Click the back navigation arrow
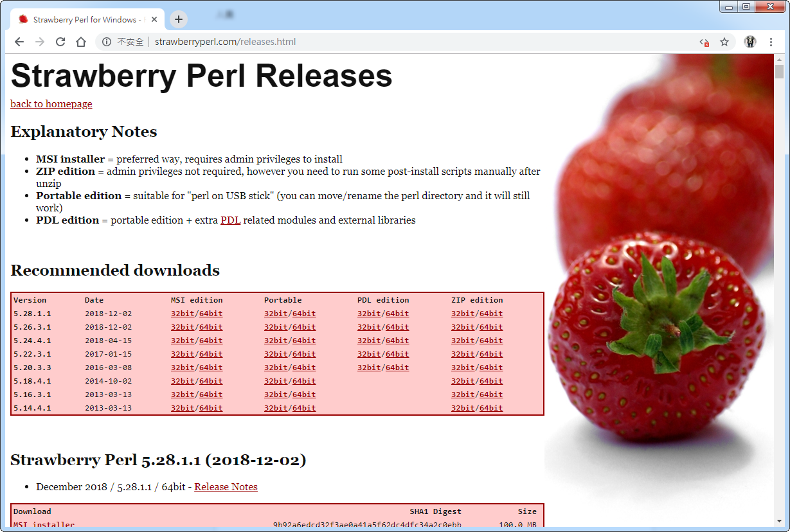 [x=19, y=41]
